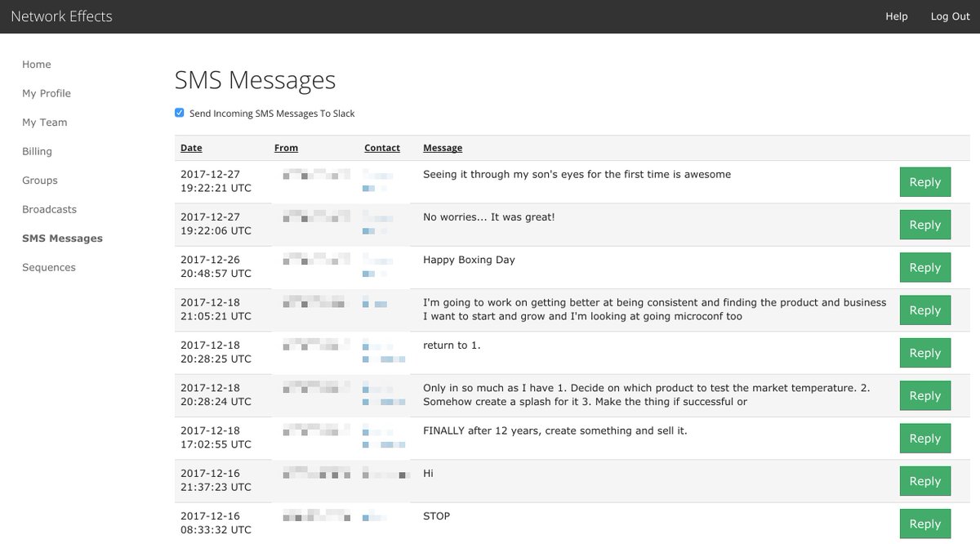Viewport: 980px width, 544px height.
Task: Click the Help link in header
Action: pyautogui.click(x=896, y=16)
